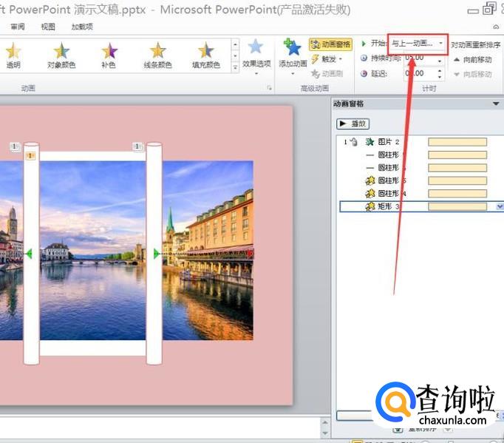Viewport: 504px width, 443px height.
Task: Click the right green motion path arrow
Action: [x=156, y=254]
